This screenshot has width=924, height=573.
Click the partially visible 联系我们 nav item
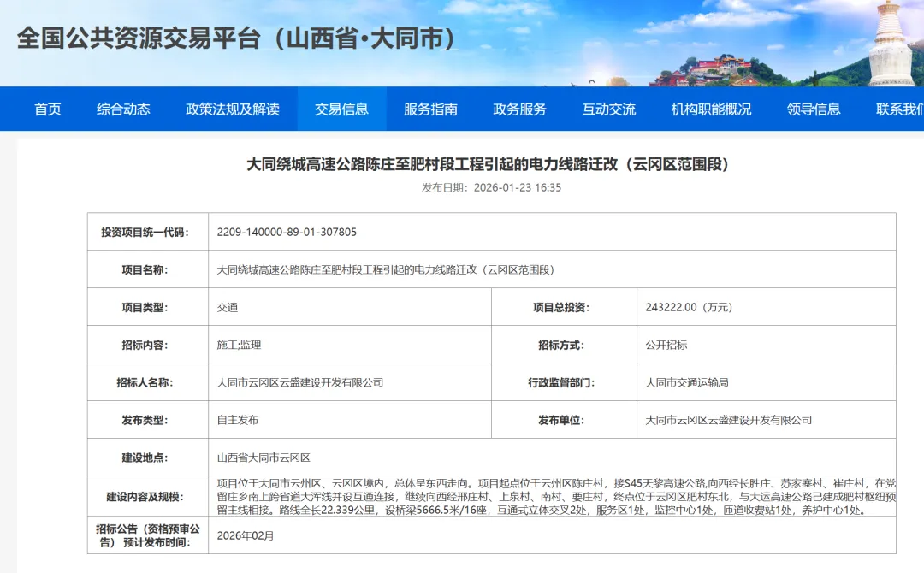pos(900,109)
